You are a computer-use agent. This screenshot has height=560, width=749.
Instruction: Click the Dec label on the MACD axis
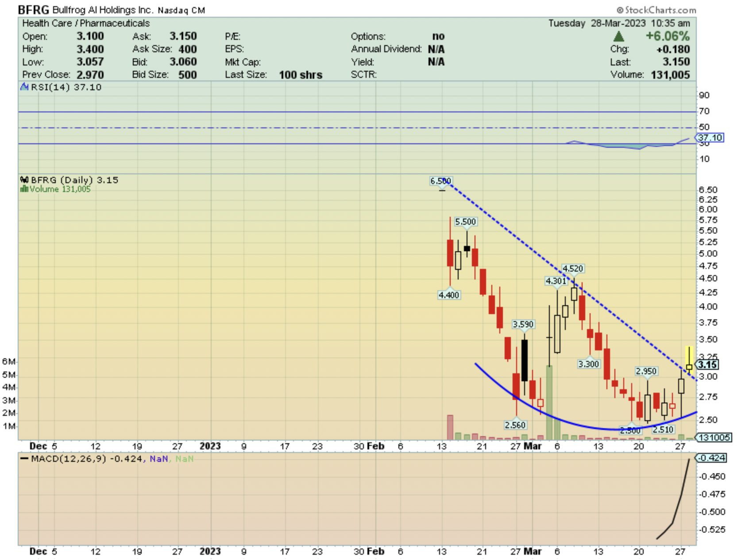pos(38,551)
